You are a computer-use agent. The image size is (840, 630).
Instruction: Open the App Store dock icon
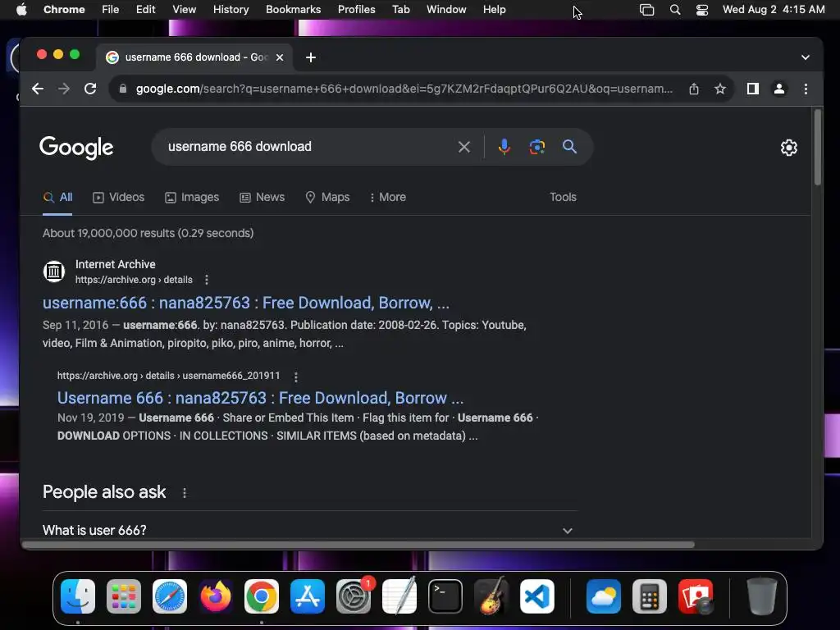point(308,596)
